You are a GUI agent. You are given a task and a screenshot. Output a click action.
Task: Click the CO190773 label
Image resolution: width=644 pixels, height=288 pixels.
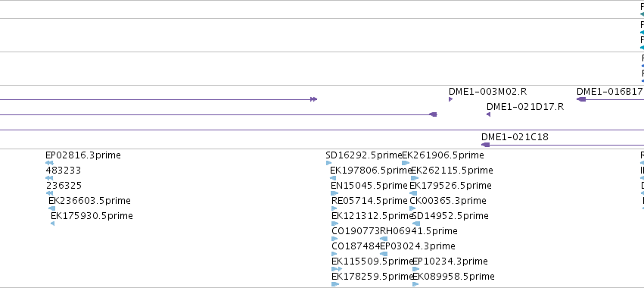[356, 231]
